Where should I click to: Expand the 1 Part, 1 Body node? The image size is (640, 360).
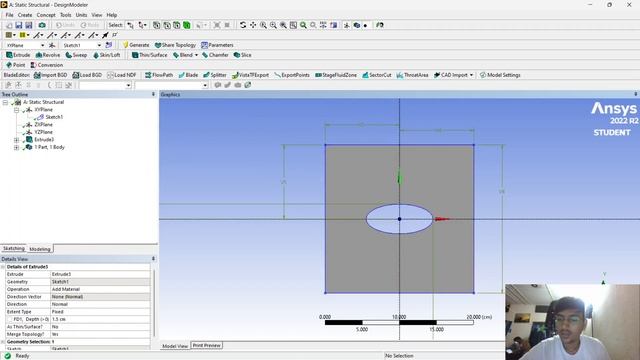pos(16,147)
